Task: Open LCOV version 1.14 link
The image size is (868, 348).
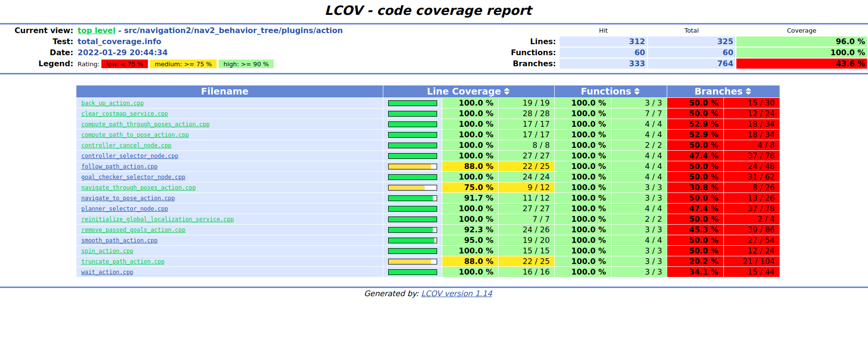Action: pyautogui.click(x=456, y=293)
